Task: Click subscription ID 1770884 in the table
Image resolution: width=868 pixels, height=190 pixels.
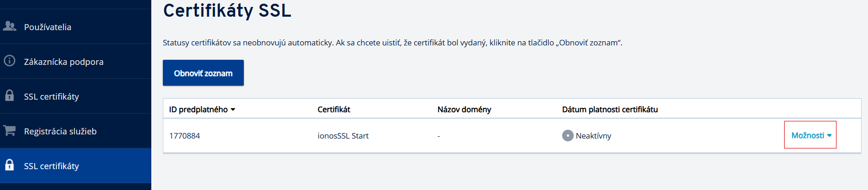Action: click(185, 136)
